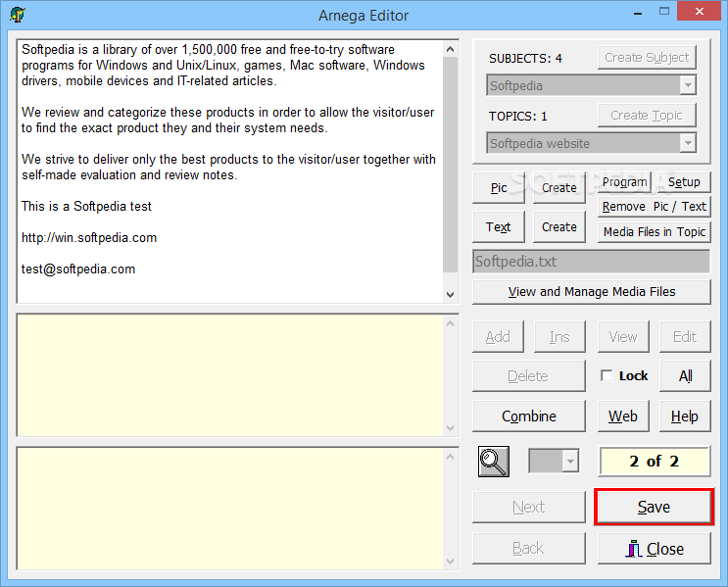The image size is (728, 587).
Task: Click the All button
Action: [685, 375]
